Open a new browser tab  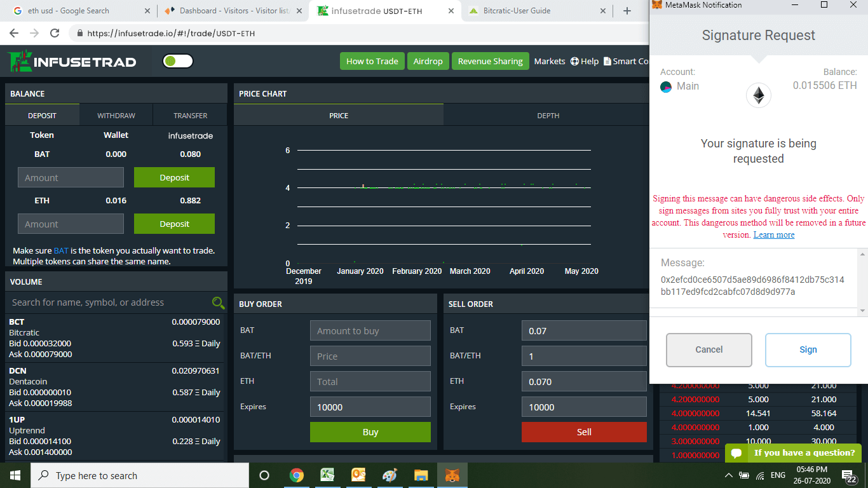(x=627, y=11)
